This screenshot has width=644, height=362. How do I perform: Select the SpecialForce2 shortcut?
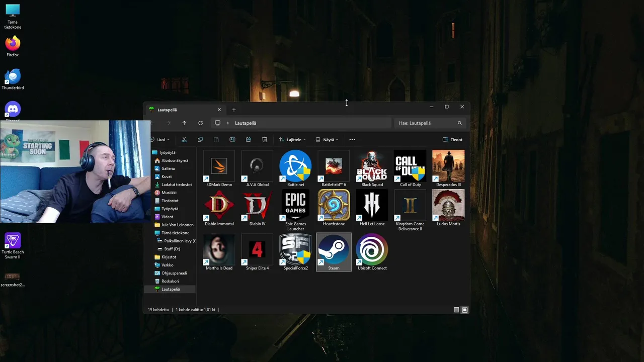(295, 252)
